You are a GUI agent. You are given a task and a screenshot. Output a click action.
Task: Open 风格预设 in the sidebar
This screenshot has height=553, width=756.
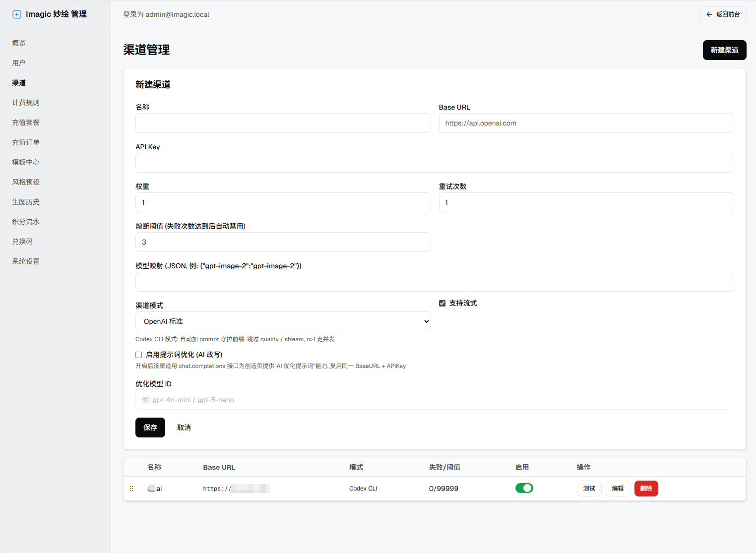(26, 182)
